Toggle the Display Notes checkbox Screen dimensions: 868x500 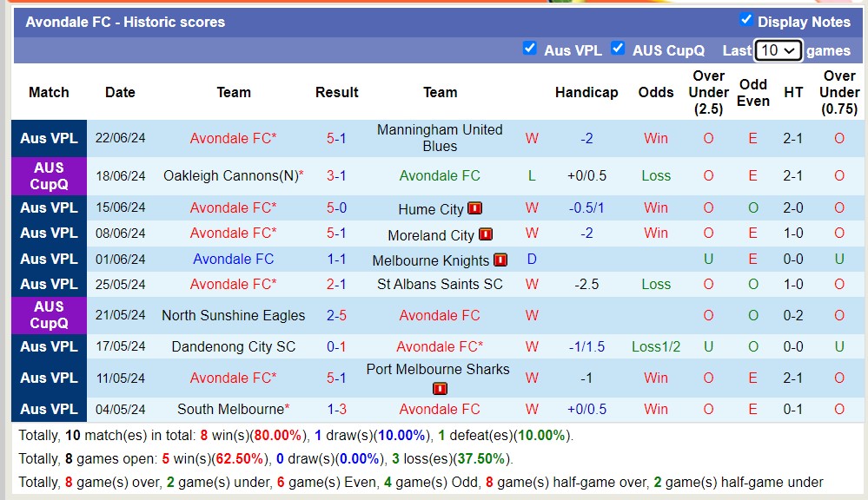click(745, 20)
